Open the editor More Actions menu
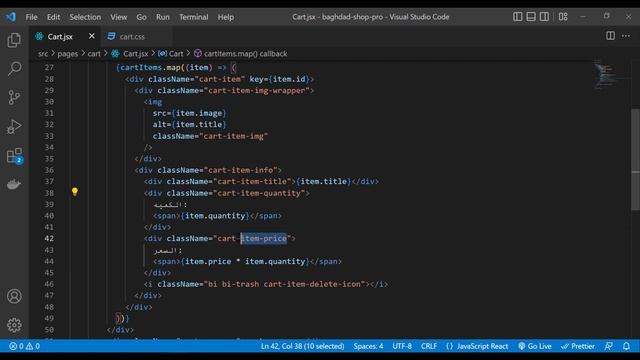640x360 pixels. [626, 36]
